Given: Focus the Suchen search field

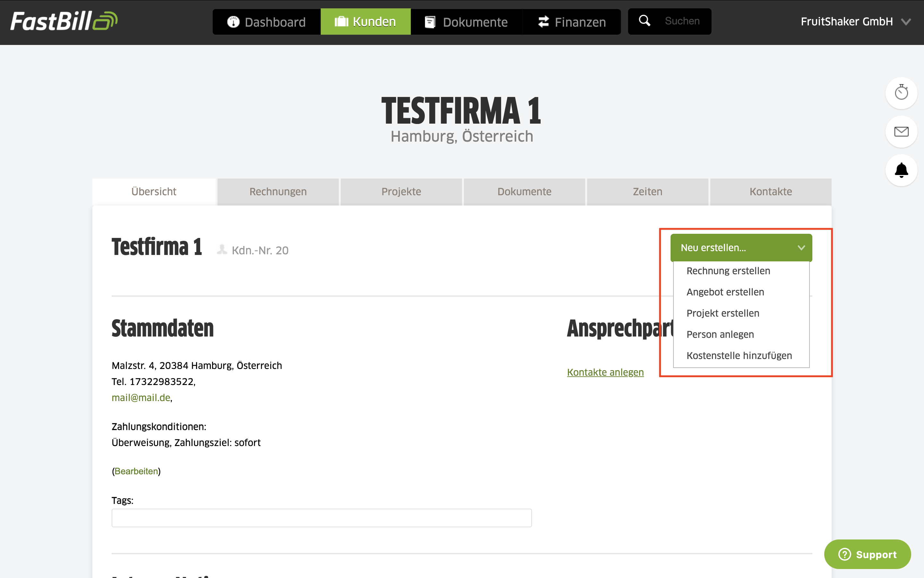Looking at the screenshot, I should point(682,21).
